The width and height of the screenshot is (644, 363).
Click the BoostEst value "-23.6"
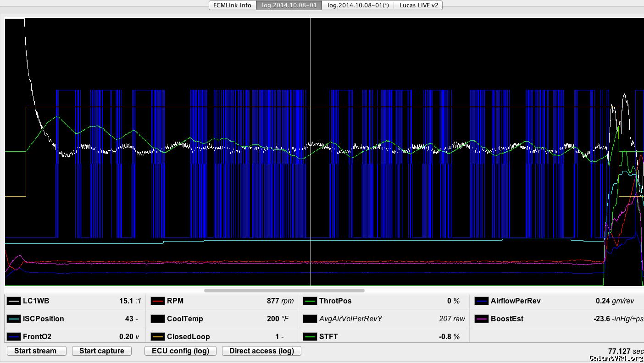pyautogui.click(x=602, y=319)
